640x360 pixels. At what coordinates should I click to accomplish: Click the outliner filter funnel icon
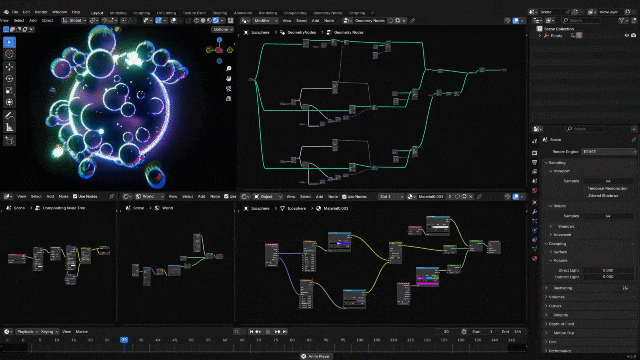click(621, 20)
